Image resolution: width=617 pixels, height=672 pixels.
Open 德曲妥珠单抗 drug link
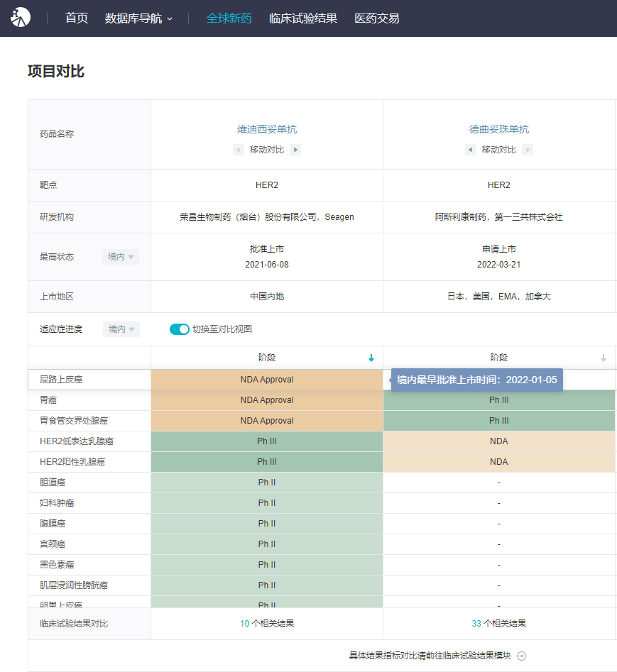point(498,129)
